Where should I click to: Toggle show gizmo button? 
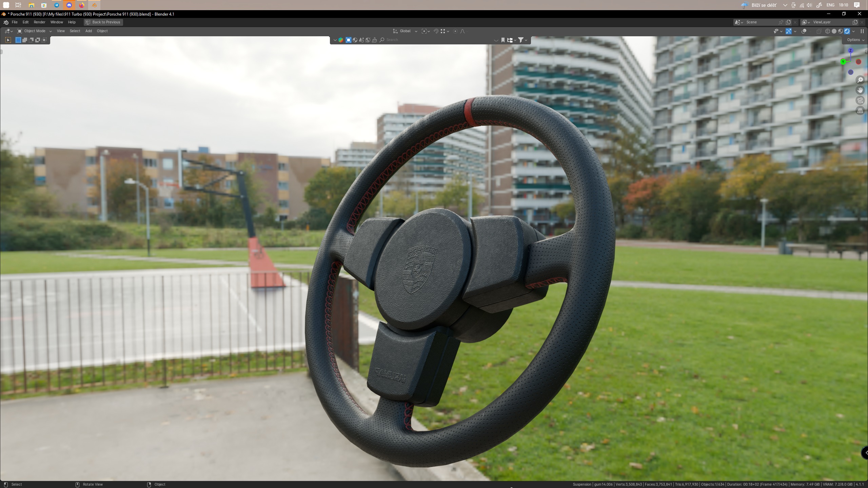pyautogui.click(x=789, y=31)
